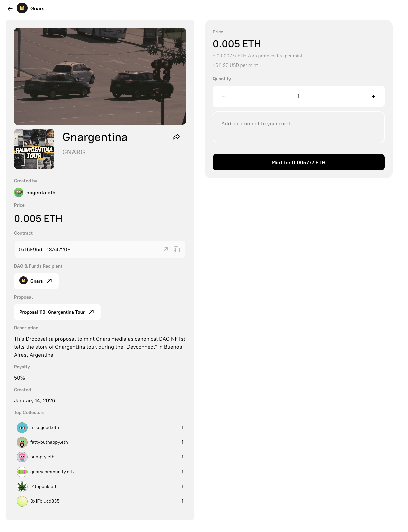Viewport: 408px width, 532px height.
Task: Click nogenta.eth creator avatar
Action: coord(19,192)
